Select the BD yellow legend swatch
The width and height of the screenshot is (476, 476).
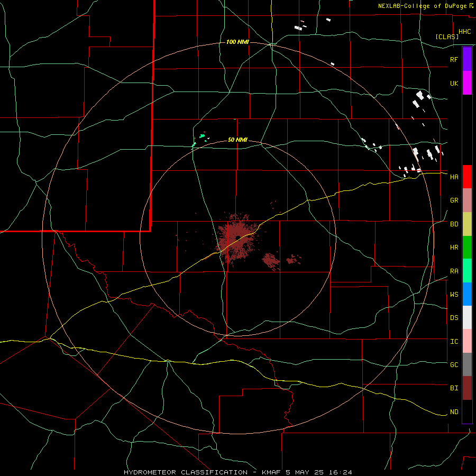[x=467, y=224]
